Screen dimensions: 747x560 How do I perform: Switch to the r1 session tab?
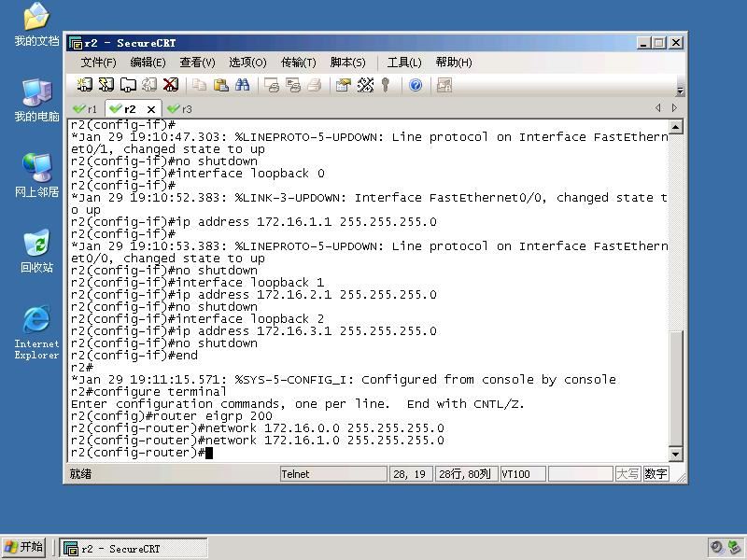[x=86, y=109]
